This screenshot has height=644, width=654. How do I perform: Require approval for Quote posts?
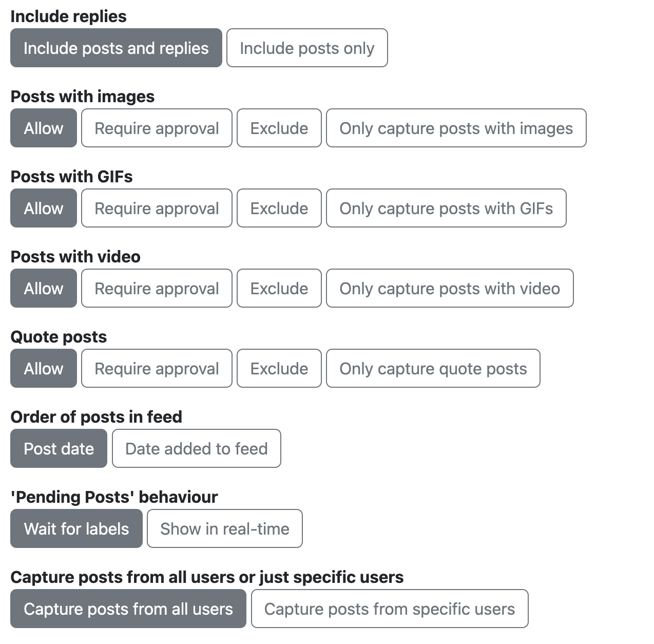[157, 368]
